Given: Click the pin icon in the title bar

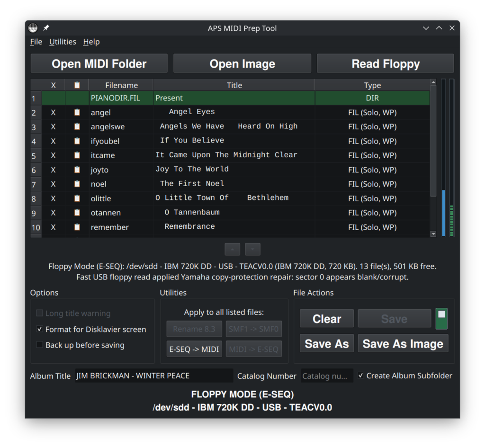Looking at the screenshot, I should (46, 28).
